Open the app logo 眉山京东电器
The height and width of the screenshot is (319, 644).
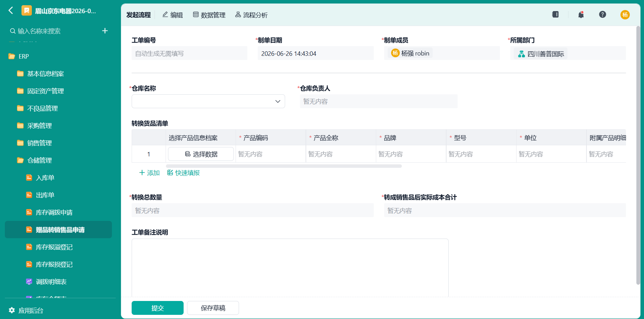27,11
